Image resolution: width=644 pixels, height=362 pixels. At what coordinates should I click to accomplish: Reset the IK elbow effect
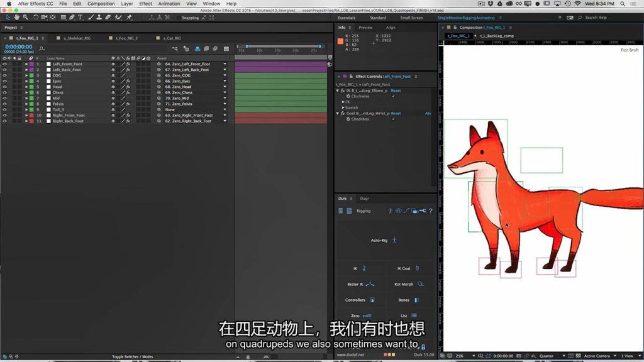396,90
